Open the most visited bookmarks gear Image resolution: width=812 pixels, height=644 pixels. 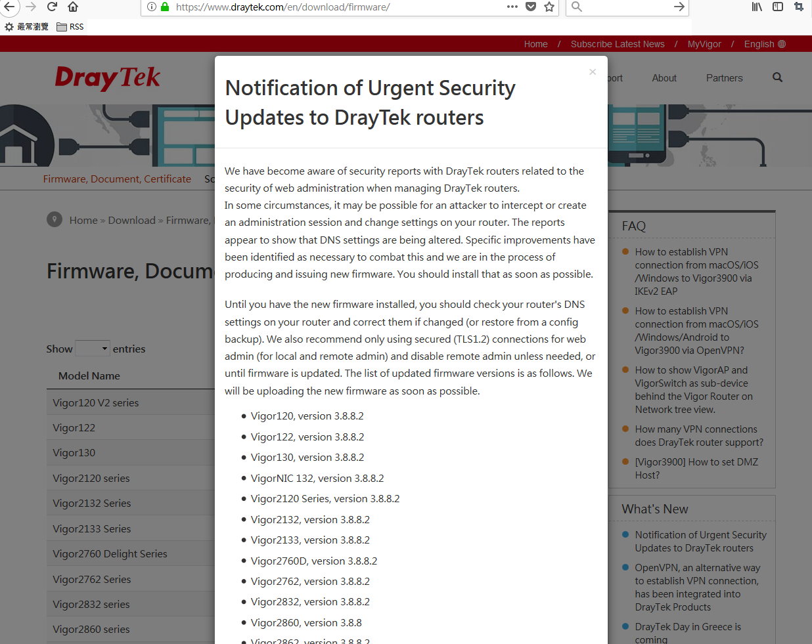click(26, 27)
